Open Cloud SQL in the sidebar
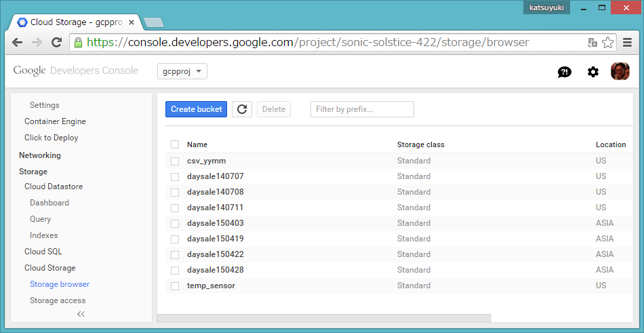This screenshot has width=644, height=333. pos(43,251)
